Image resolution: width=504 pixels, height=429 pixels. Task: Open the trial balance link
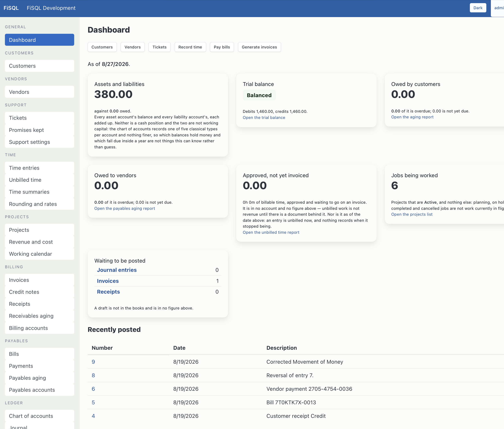[264, 118]
